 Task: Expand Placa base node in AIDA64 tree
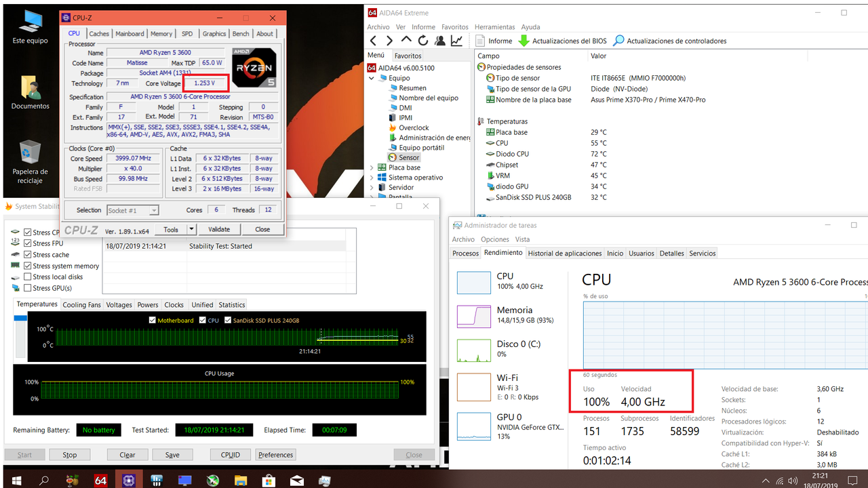(x=372, y=167)
